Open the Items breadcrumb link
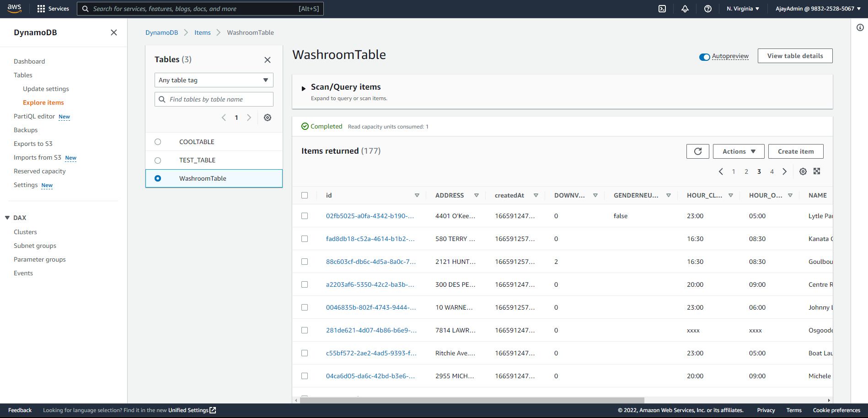The width and height of the screenshot is (868, 418). tap(203, 32)
